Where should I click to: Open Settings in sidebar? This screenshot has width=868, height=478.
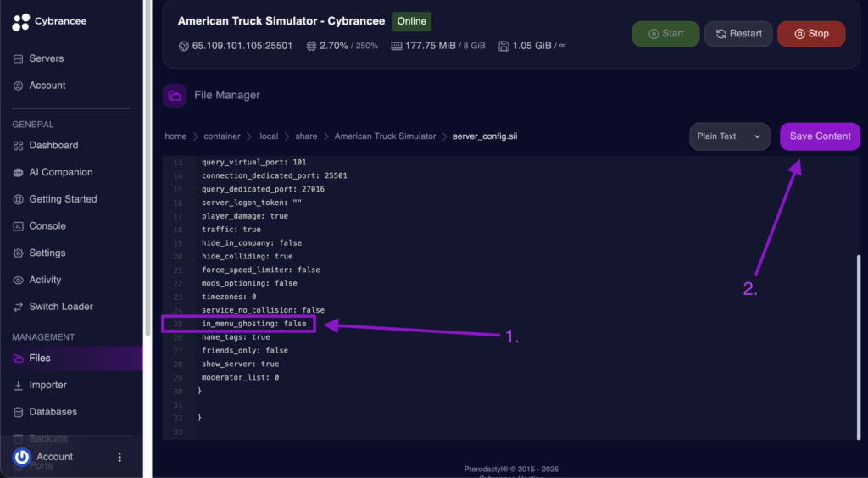[x=47, y=253]
